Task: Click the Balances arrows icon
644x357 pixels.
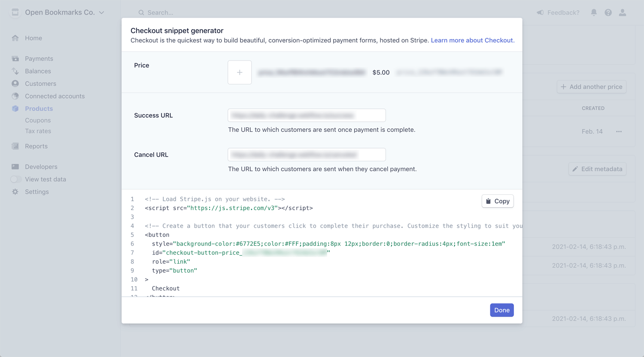Action: click(15, 71)
